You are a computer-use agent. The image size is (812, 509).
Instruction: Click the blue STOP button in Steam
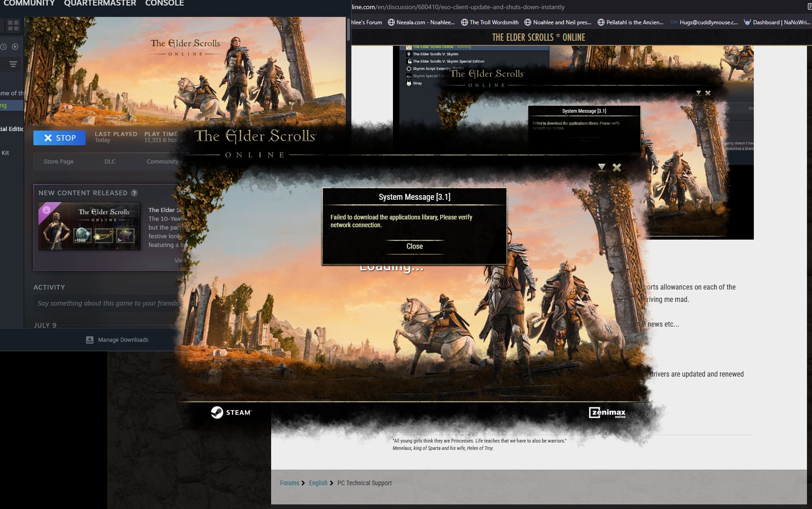pos(60,138)
